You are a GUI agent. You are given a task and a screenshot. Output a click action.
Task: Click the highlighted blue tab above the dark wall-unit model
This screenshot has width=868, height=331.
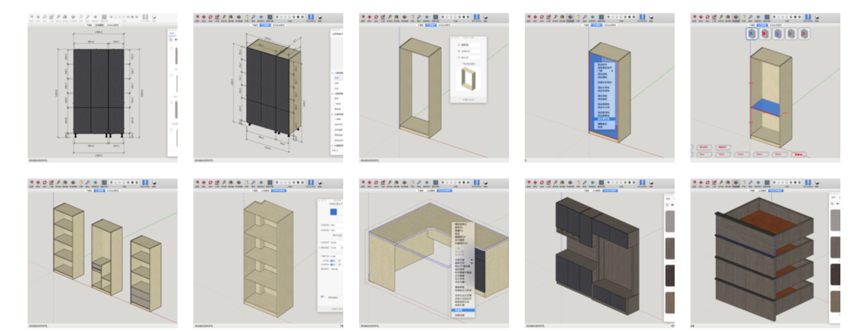(x=610, y=191)
